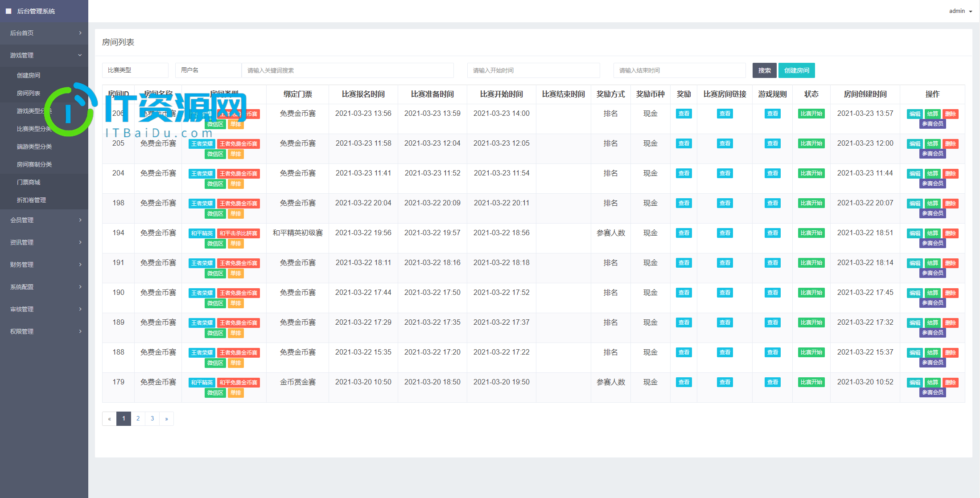
Task: Open the admin user dropdown
Action: tap(960, 11)
